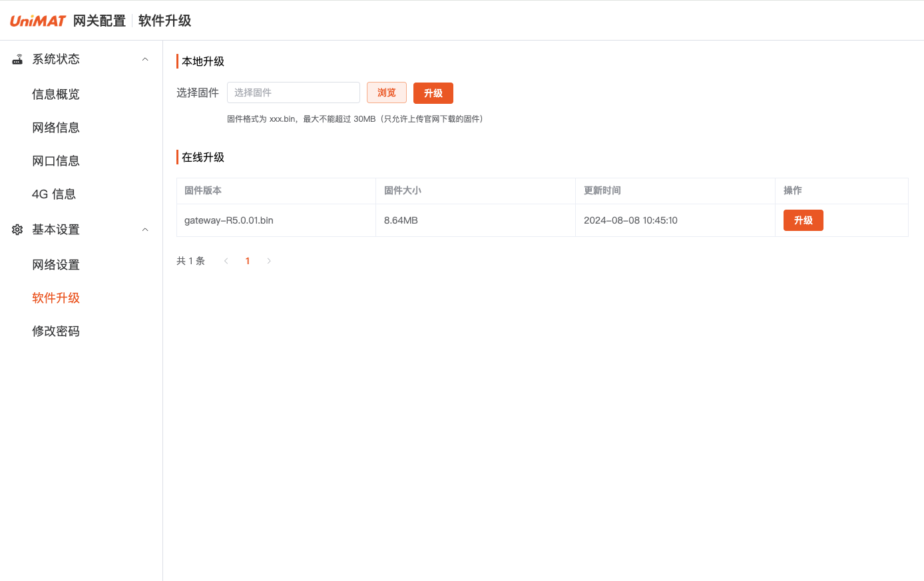
Task: Open the 4G 信息 page
Action: click(x=54, y=194)
